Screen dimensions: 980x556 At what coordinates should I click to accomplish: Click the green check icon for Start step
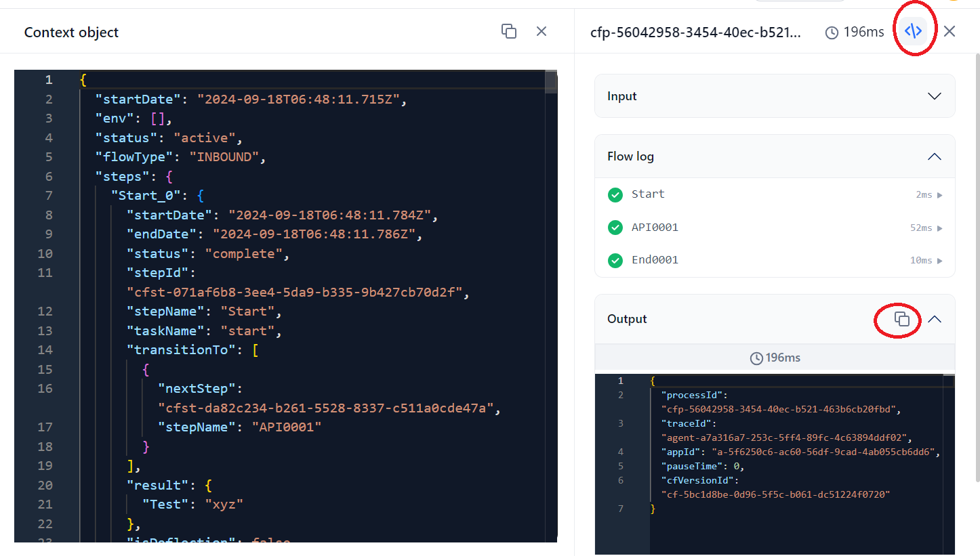pos(615,195)
